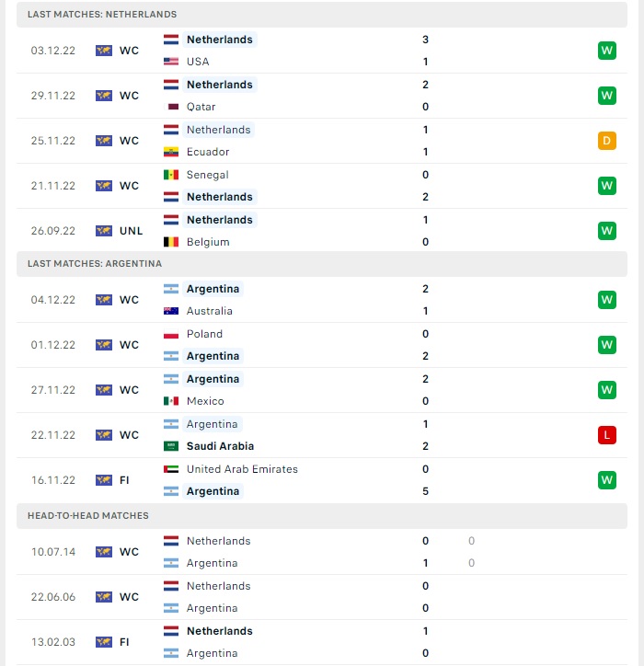Click the Belgium flag icon
Image resolution: width=644 pixels, height=666 pixels.
(x=171, y=242)
